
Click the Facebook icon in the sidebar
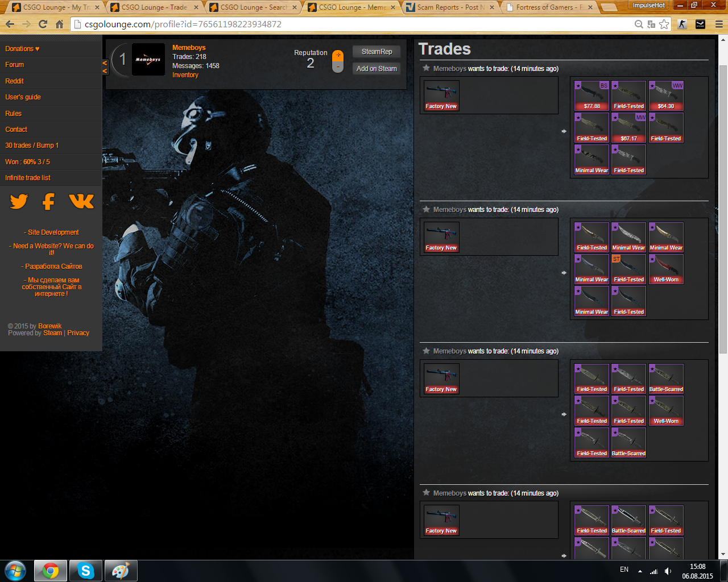[x=49, y=201]
